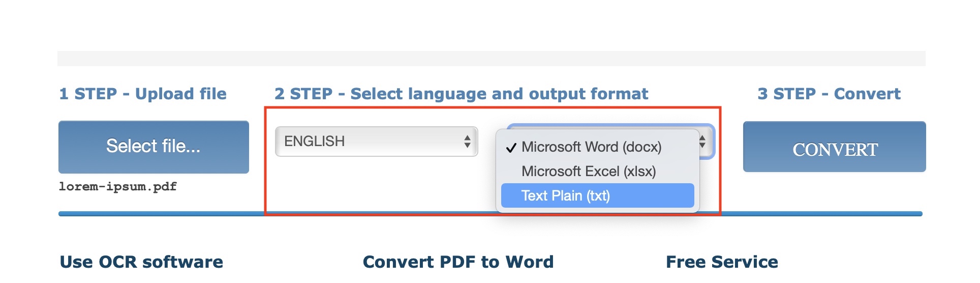This screenshot has height=283, width=980.
Task: Pick Text Plain (txt) from list
Action: click(565, 196)
